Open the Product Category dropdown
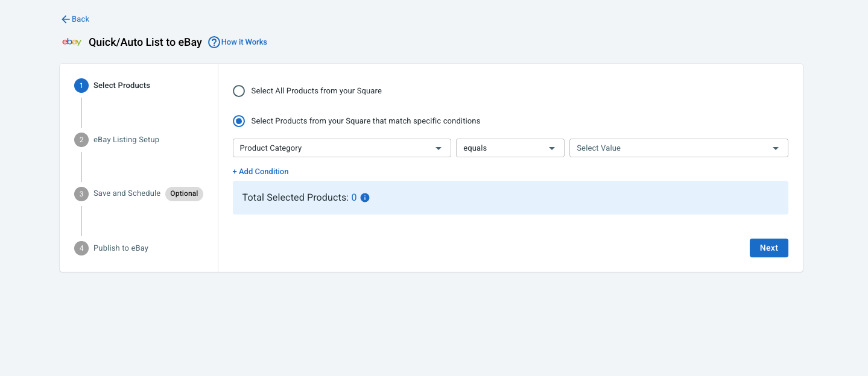This screenshot has height=376, width=868. (342, 148)
